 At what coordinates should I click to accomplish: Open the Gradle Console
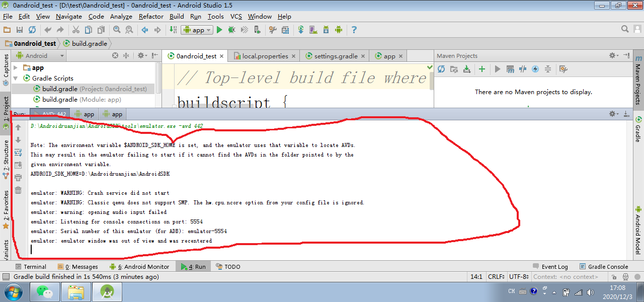coord(604,267)
